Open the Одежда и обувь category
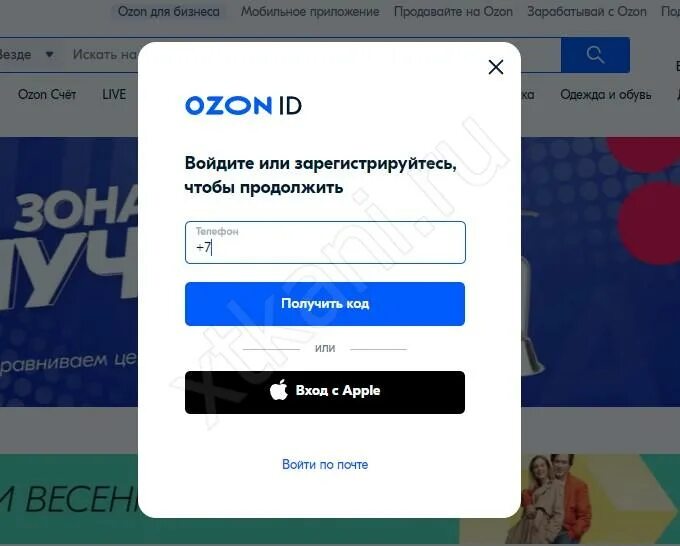This screenshot has width=680, height=546. click(x=605, y=94)
